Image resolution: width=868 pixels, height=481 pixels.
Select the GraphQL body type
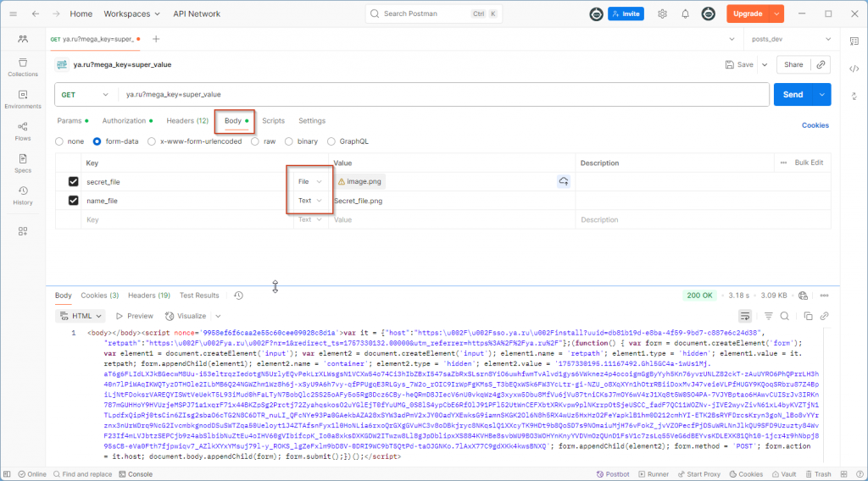tap(331, 141)
